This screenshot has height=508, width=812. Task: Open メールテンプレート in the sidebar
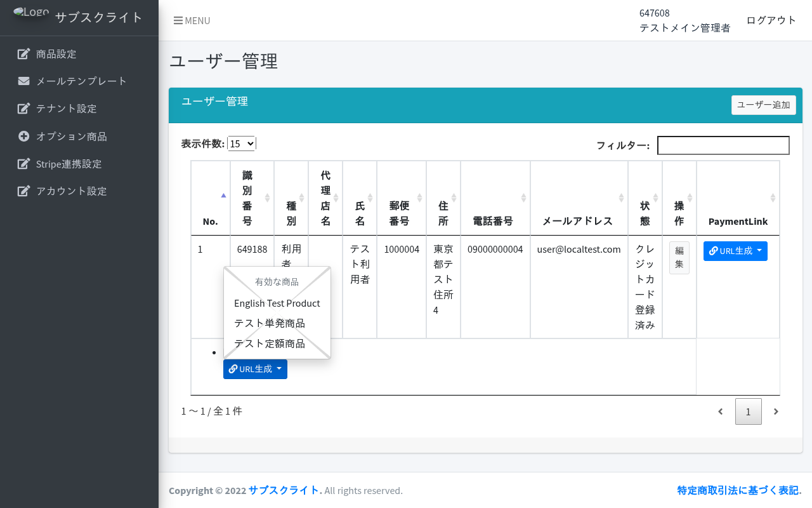coord(81,81)
